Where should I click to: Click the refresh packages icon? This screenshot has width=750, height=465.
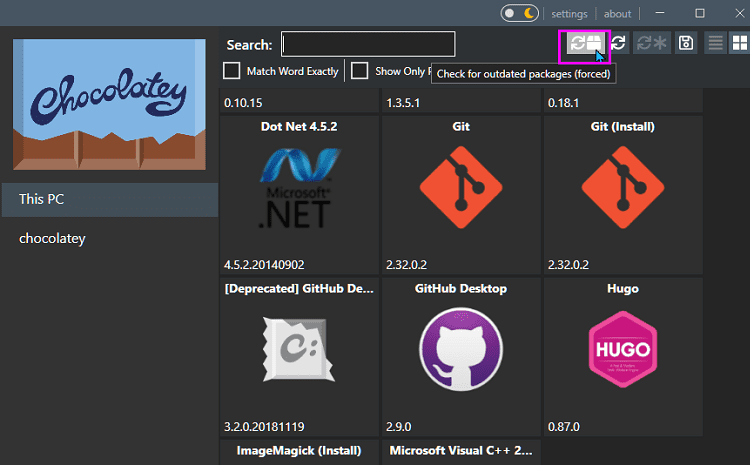618,43
